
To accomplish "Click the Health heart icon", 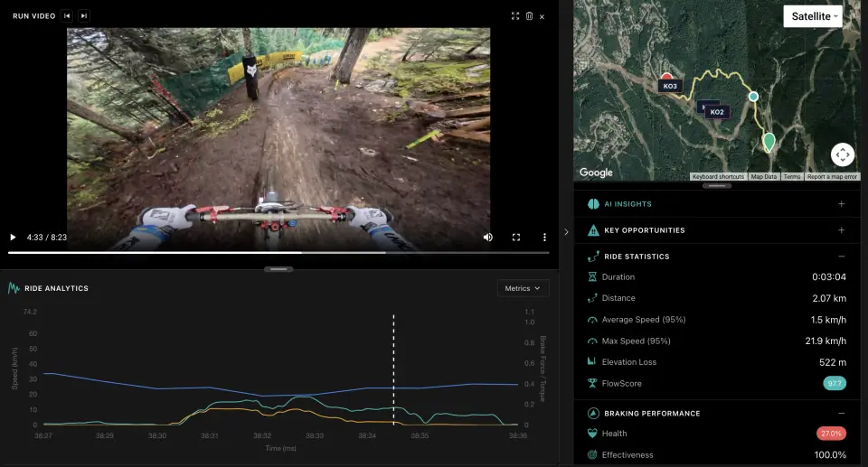I will [x=591, y=434].
